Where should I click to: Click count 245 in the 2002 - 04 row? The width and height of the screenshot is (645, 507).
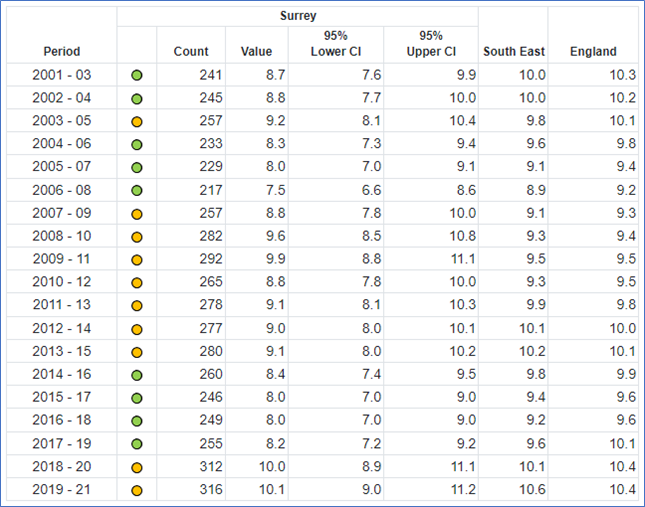tap(211, 98)
